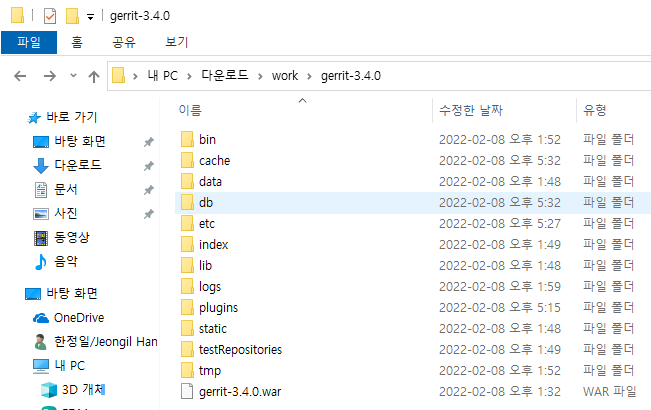This screenshot has width=651, height=410.
Task: Select the data folder icon
Action: (x=187, y=181)
